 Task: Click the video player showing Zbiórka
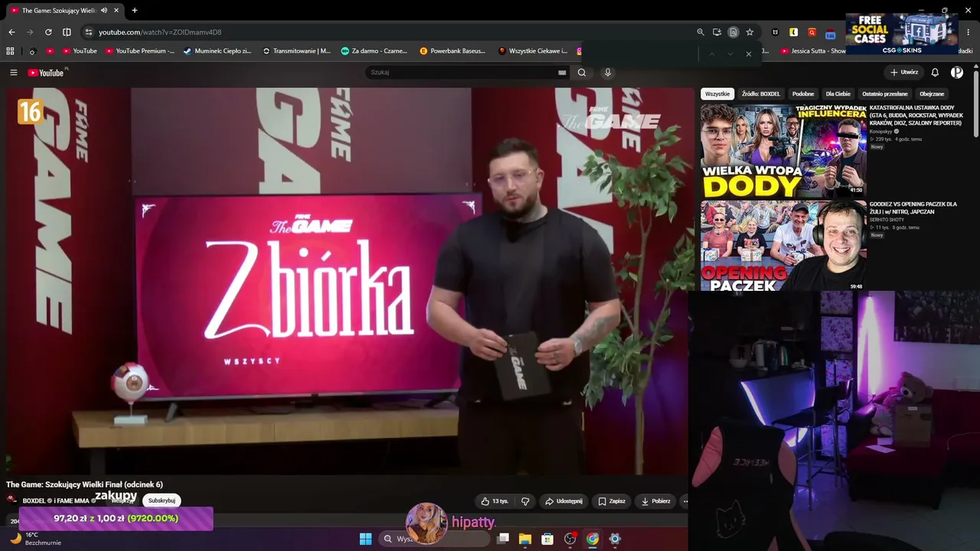pyautogui.click(x=347, y=281)
